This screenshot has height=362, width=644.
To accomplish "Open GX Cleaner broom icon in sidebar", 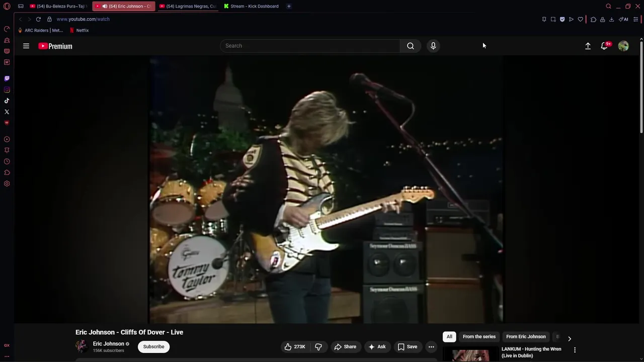I will point(7,40).
